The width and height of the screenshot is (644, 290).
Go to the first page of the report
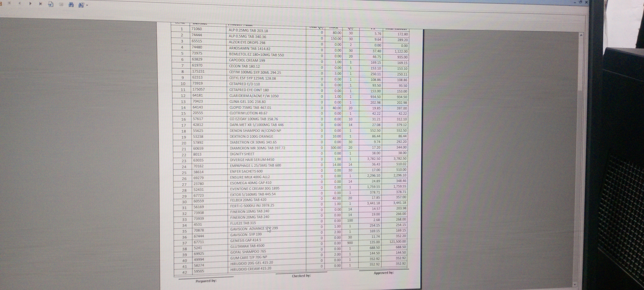[x=9, y=3]
